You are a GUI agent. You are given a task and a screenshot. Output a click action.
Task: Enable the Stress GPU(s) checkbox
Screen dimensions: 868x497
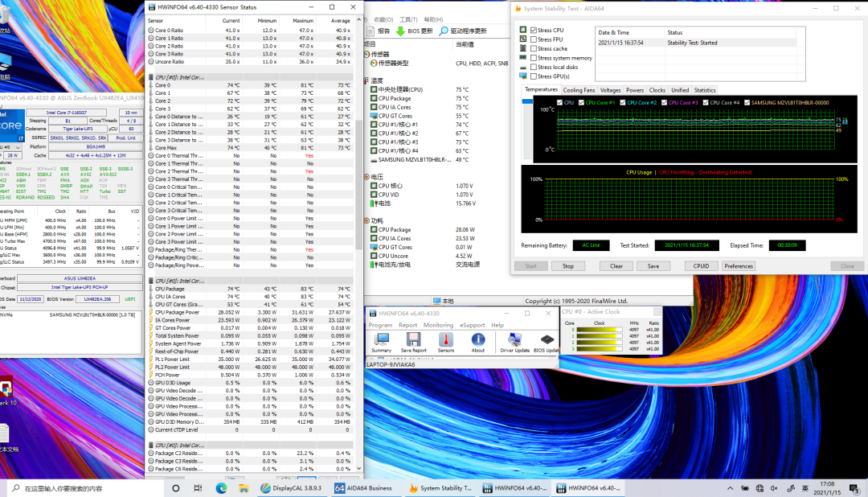click(x=534, y=77)
